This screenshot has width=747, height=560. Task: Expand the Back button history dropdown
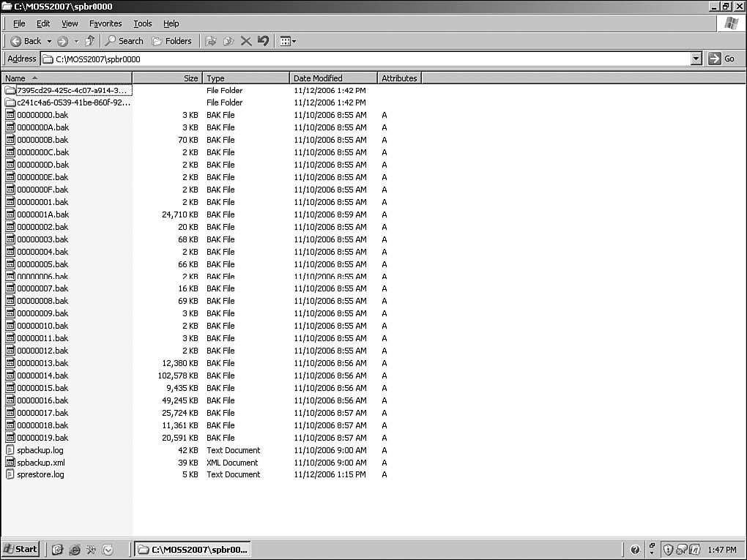(x=49, y=41)
